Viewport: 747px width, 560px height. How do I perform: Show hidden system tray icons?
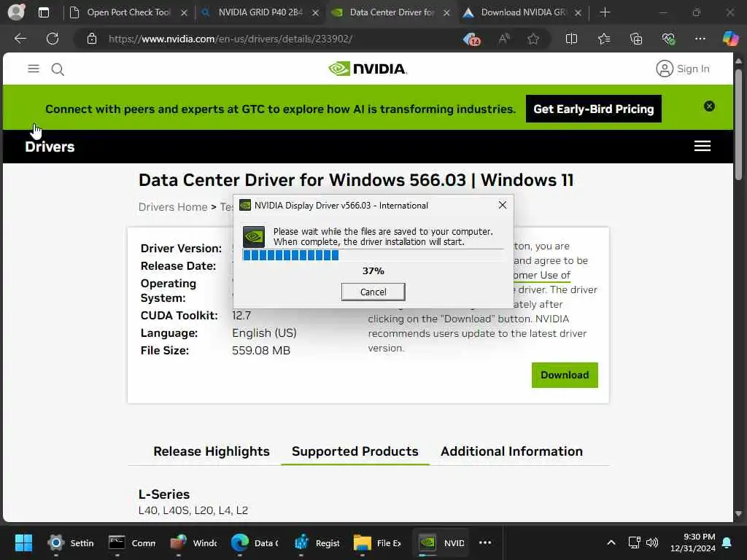click(x=611, y=542)
